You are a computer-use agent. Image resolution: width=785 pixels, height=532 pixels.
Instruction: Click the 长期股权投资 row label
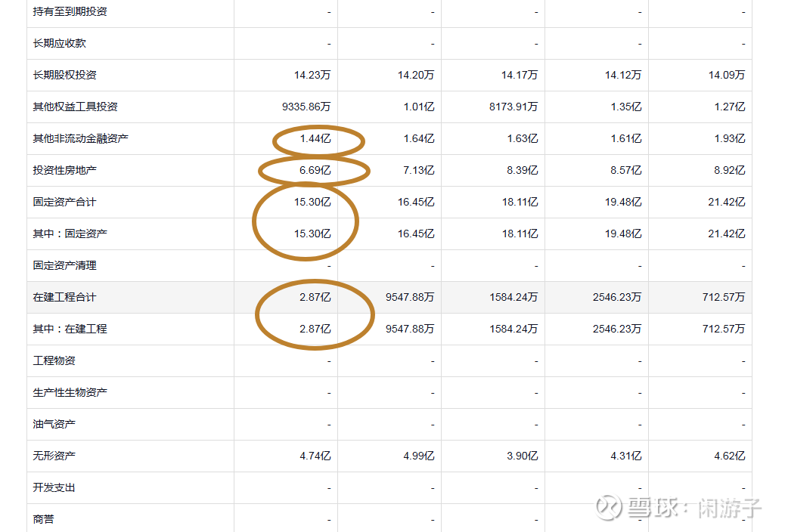pyautogui.click(x=65, y=76)
